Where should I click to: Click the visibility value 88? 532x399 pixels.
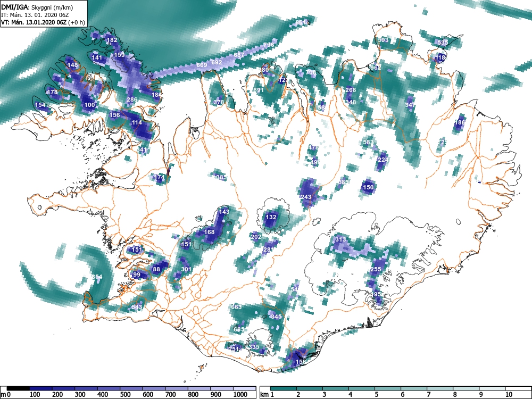(156, 269)
